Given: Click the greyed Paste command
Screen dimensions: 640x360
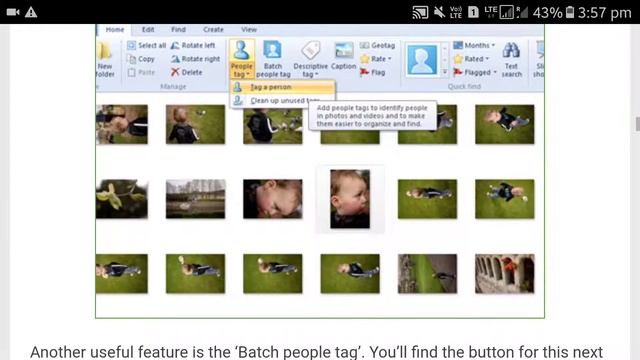Looking at the screenshot, I should click(x=141, y=73).
